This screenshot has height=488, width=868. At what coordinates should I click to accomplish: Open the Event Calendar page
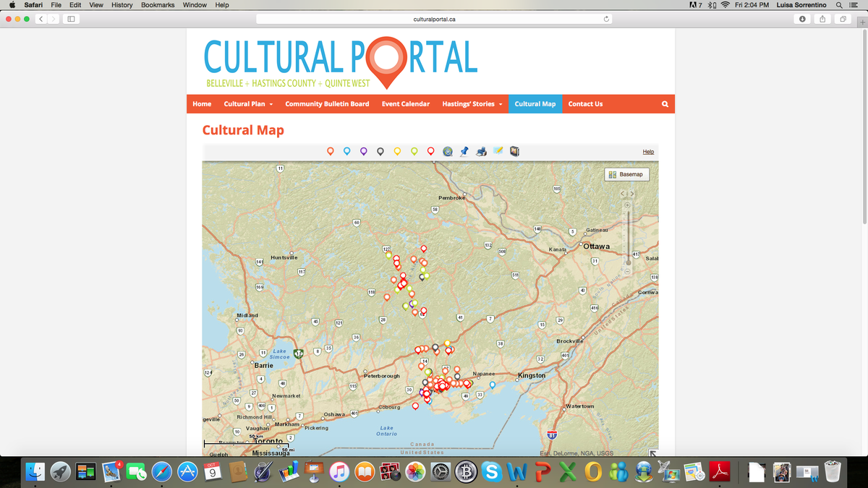point(406,104)
